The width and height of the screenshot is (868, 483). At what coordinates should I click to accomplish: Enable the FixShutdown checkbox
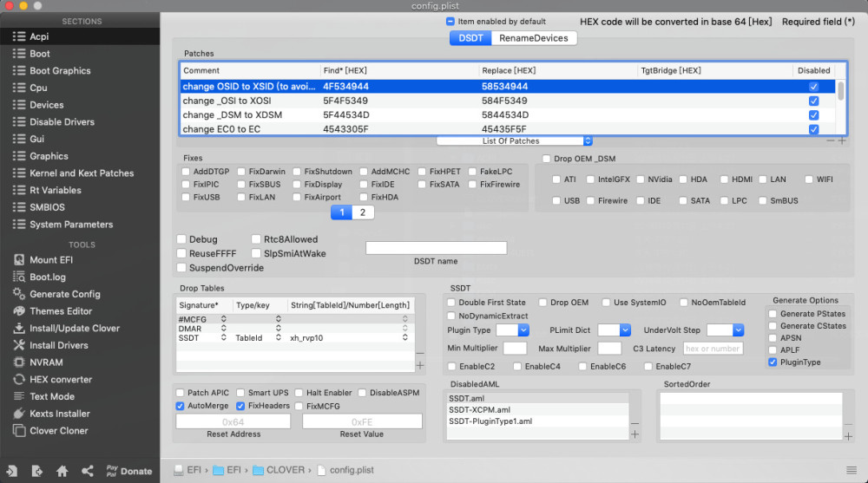click(297, 172)
